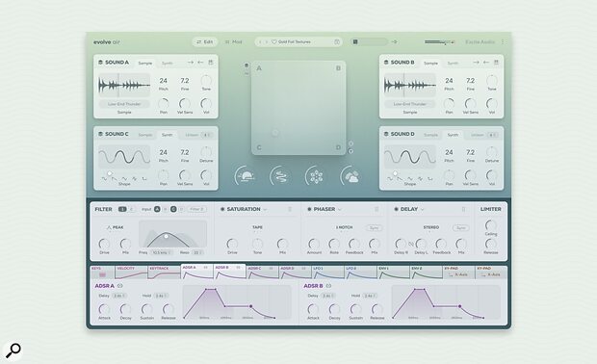The width and height of the screenshot is (597, 364).
Task: Open the Sound D stack icon
Action: [x=386, y=134]
